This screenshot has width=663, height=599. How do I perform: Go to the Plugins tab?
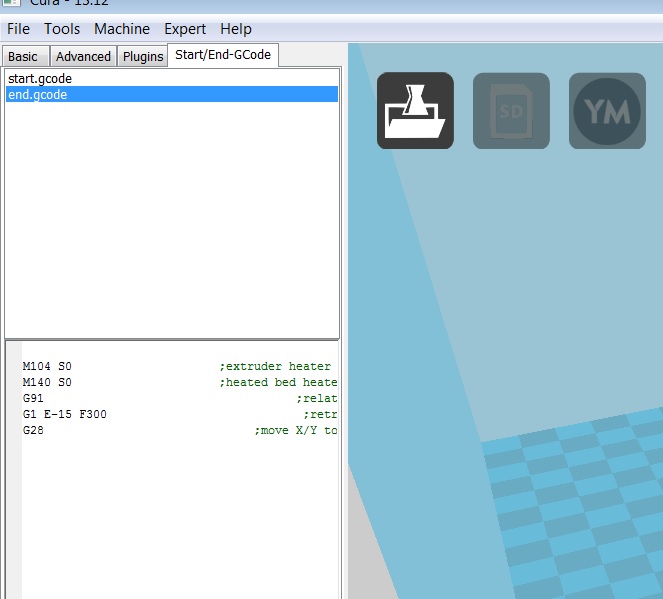pos(143,56)
